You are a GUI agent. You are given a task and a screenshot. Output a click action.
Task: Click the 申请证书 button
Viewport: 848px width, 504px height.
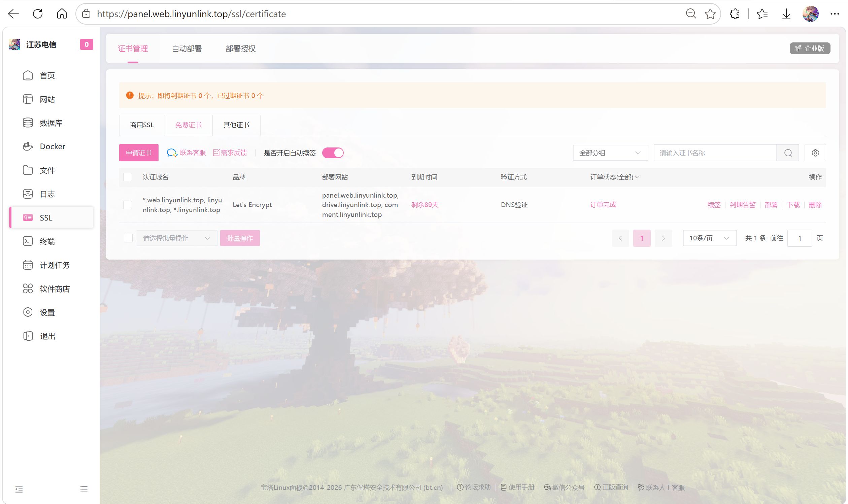(x=139, y=153)
